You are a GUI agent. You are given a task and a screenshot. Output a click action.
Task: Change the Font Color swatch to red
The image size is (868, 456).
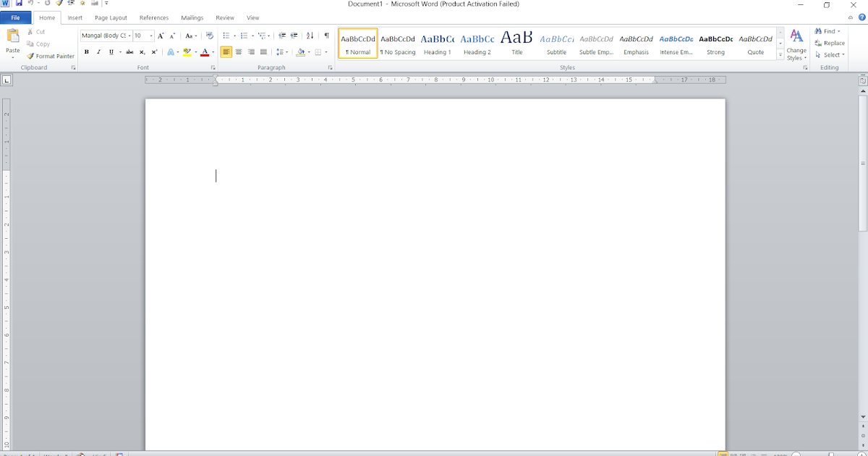[205, 51]
